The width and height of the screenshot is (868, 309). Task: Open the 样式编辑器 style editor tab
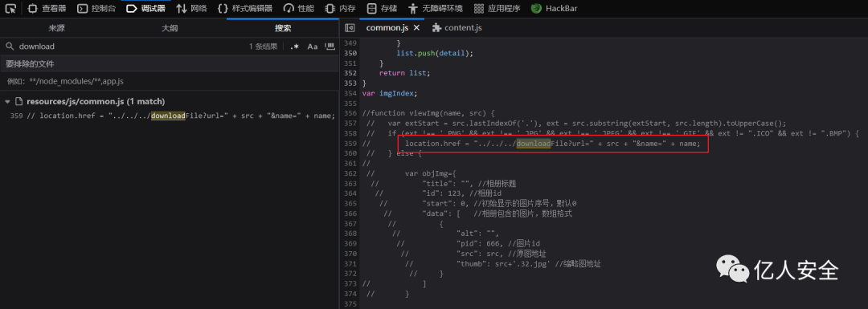pyautogui.click(x=244, y=8)
